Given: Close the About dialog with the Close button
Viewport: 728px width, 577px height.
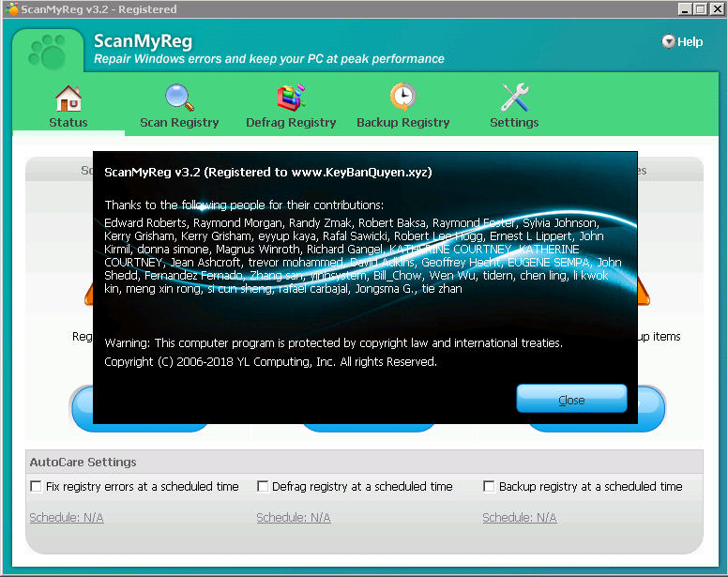Looking at the screenshot, I should 571,399.
